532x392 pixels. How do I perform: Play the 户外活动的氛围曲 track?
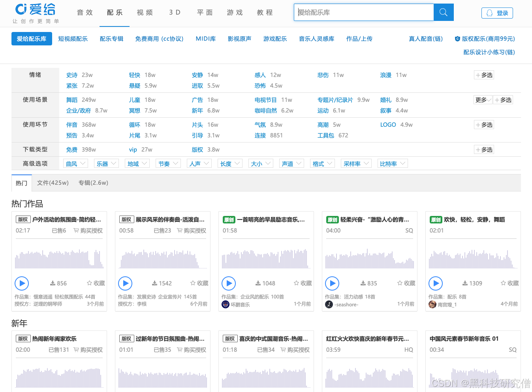pyautogui.click(x=22, y=283)
